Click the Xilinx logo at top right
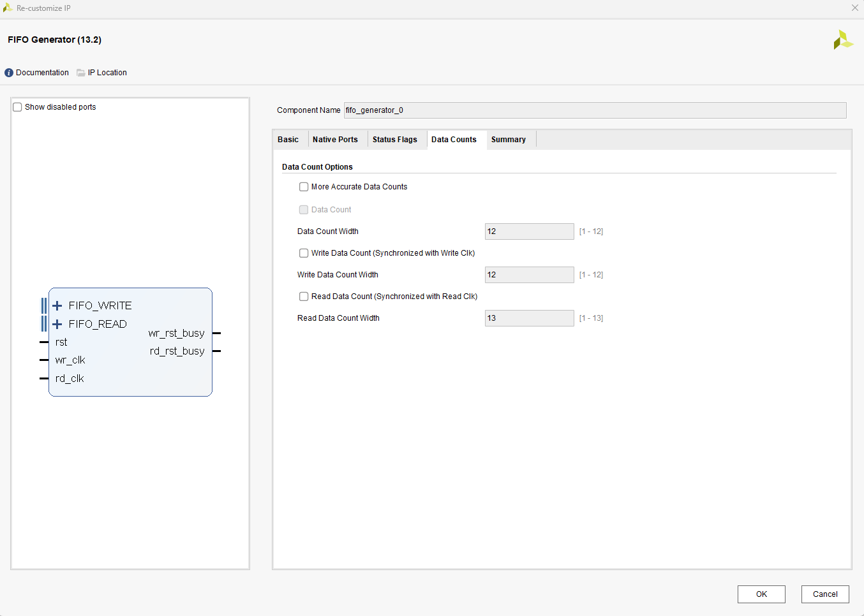This screenshot has width=864, height=616. pyautogui.click(x=843, y=40)
